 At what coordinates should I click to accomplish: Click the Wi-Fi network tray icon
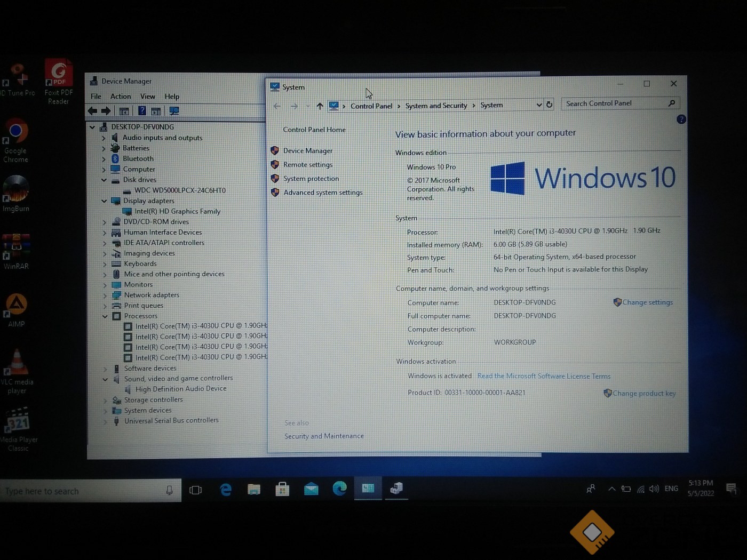[x=640, y=489]
